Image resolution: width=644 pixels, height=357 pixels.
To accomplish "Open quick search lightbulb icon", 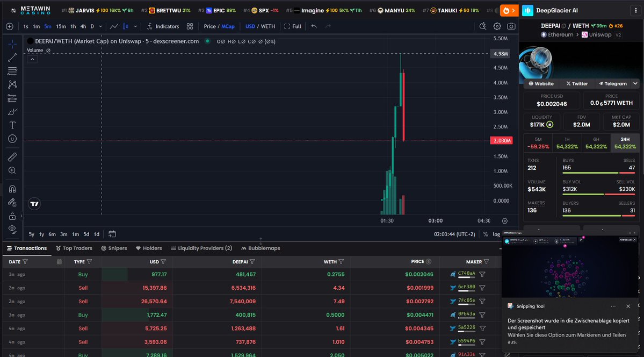I will click(483, 26).
